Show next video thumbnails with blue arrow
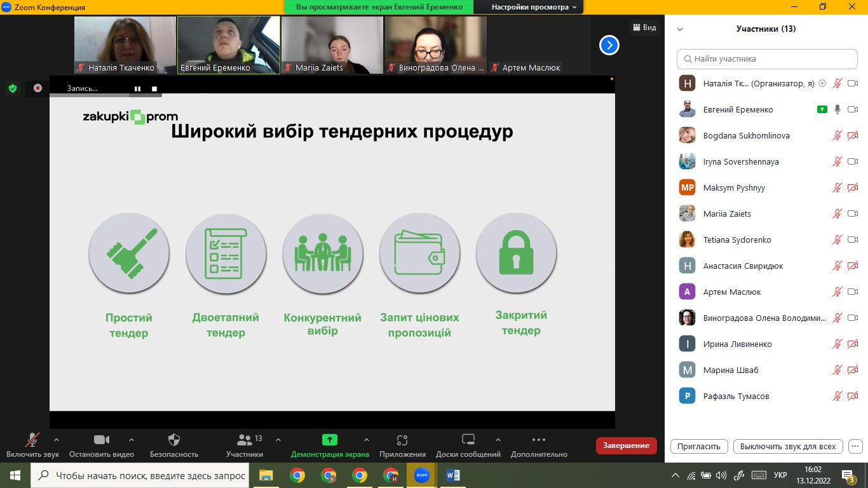This screenshot has height=488, width=868. tap(609, 45)
